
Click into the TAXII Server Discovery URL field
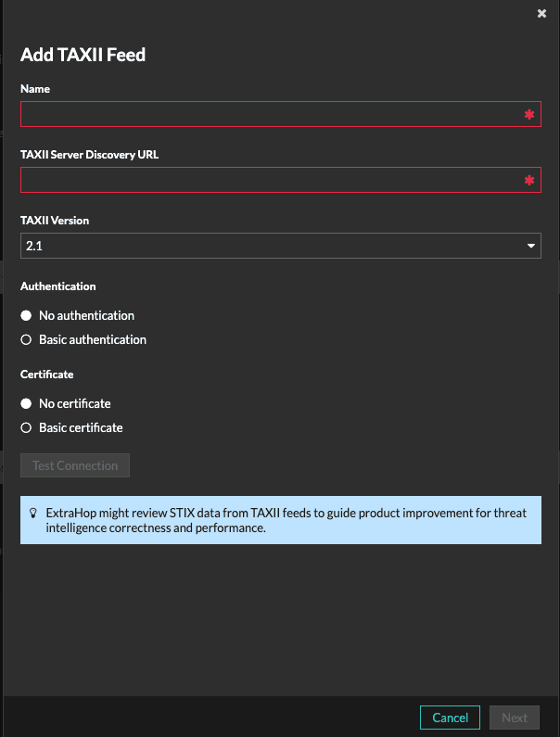click(x=269, y=180)
